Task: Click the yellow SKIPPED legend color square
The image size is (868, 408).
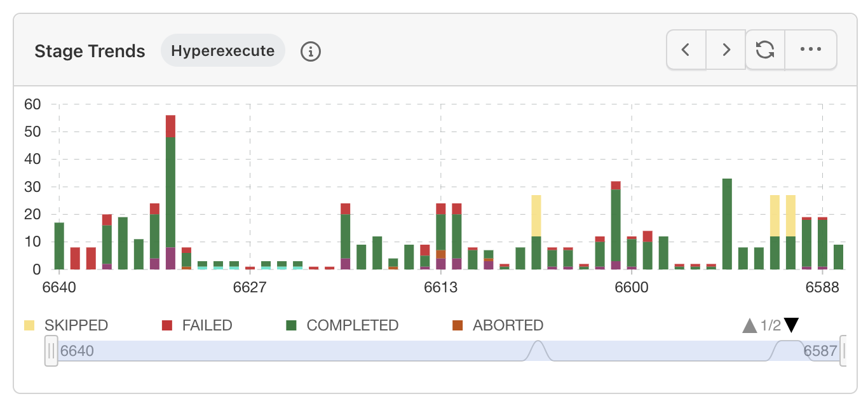Action: click(29, 325)
